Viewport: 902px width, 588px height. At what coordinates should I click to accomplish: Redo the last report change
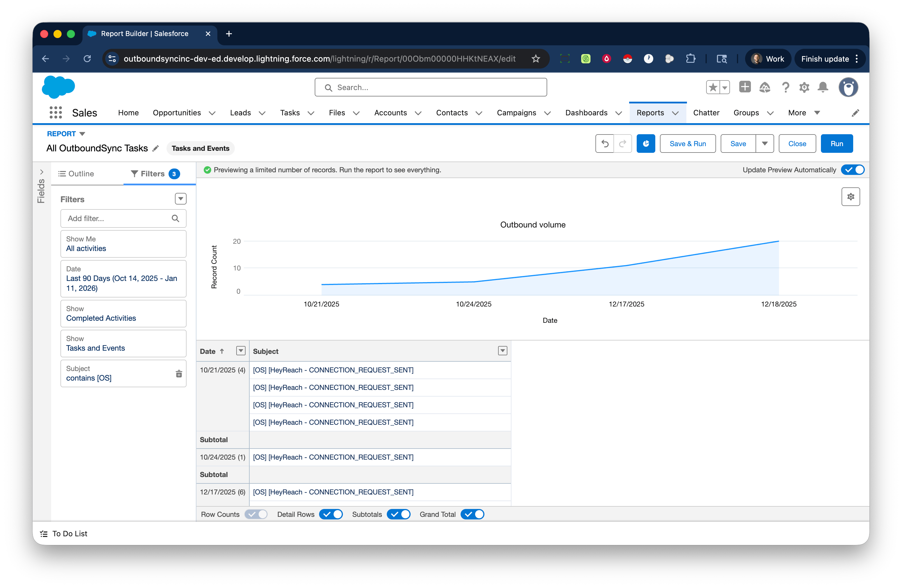tap(622, 144)
